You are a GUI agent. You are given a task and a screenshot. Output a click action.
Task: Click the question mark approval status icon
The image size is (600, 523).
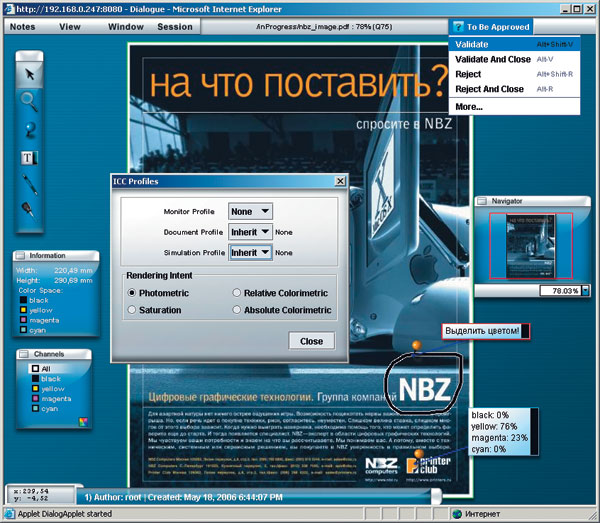pyautogui.click(x=458, y=27)
